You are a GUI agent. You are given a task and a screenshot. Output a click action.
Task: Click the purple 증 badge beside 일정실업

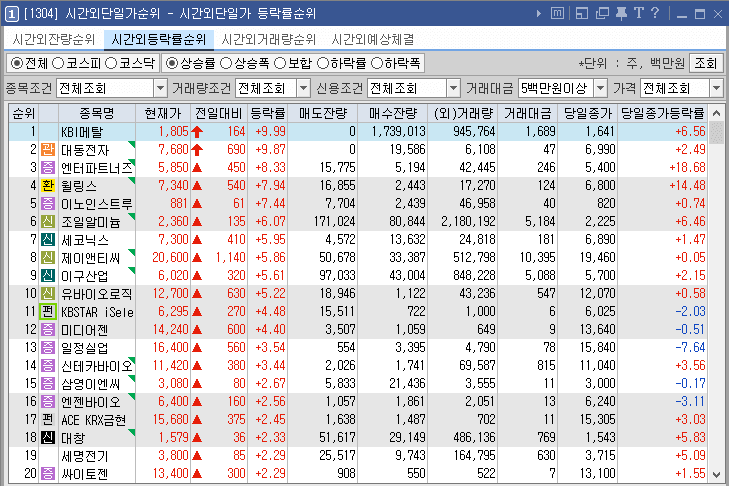point(48,348)
